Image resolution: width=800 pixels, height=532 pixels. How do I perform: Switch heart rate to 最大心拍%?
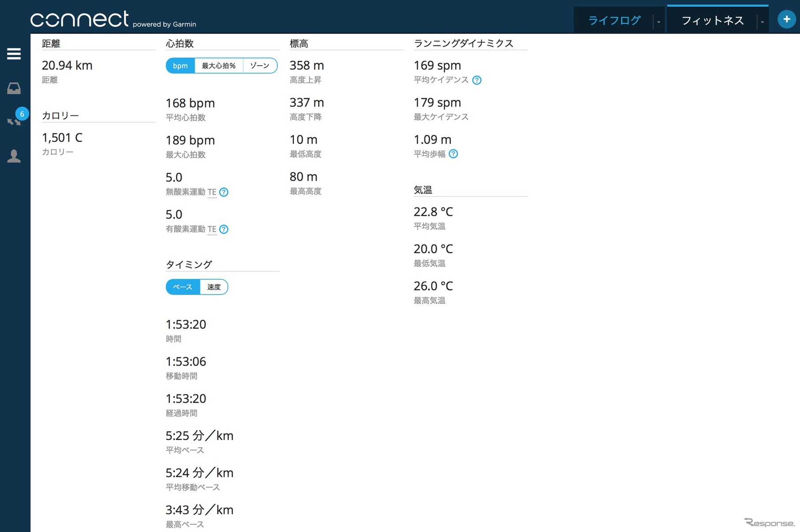tap(219, 66)
